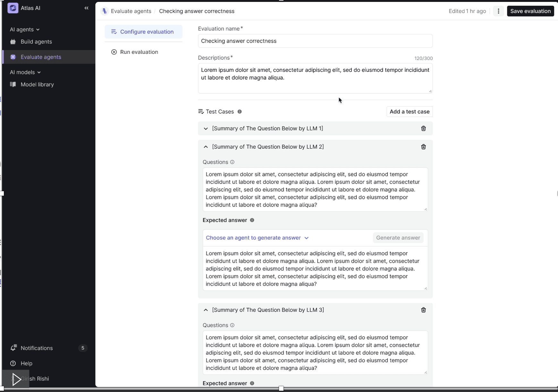
Task: Collapse the left sidebar
Action: (x=86, y=8)
